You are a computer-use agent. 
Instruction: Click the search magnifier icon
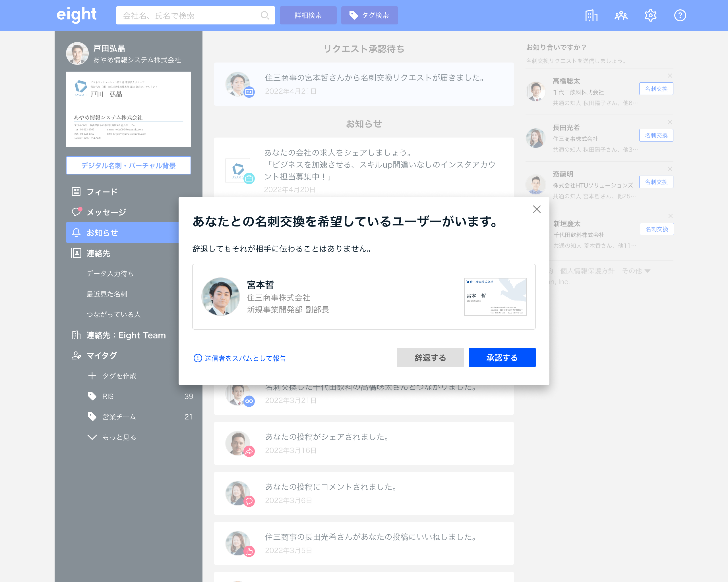pyautogui.click(x=265, y=16)
